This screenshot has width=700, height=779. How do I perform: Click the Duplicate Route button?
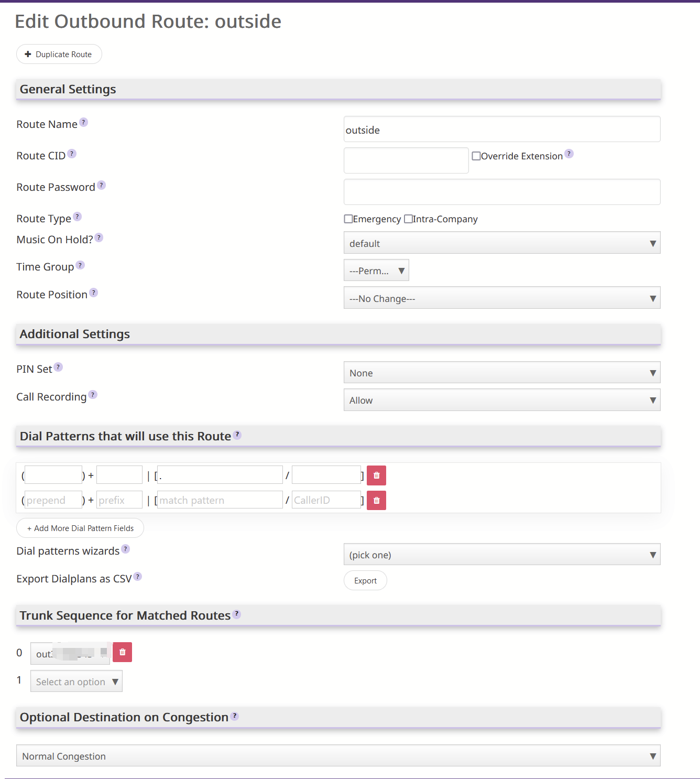click(x=59, y=54)
